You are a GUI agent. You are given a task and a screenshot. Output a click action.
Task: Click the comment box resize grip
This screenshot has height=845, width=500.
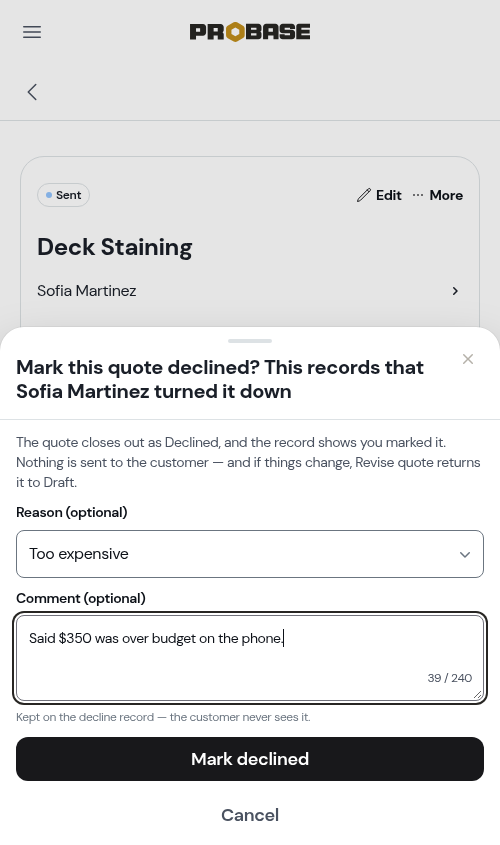coord(478,695)
